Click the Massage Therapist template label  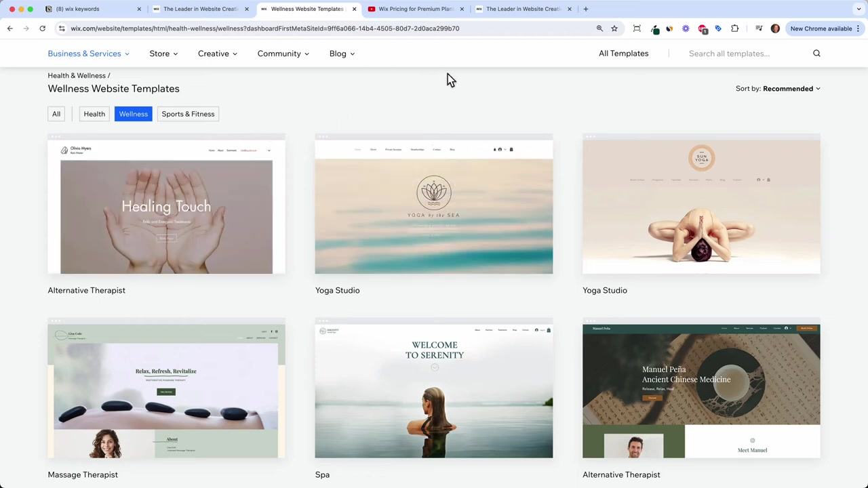(x=83, y=474)
